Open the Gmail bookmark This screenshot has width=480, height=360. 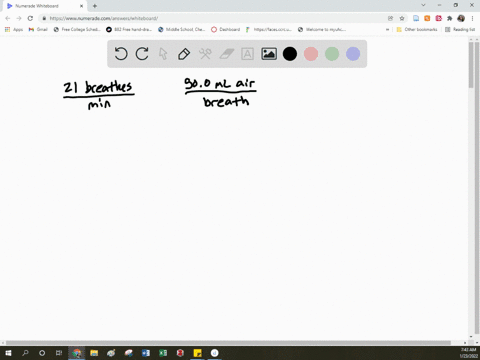[x=38, y=29]
